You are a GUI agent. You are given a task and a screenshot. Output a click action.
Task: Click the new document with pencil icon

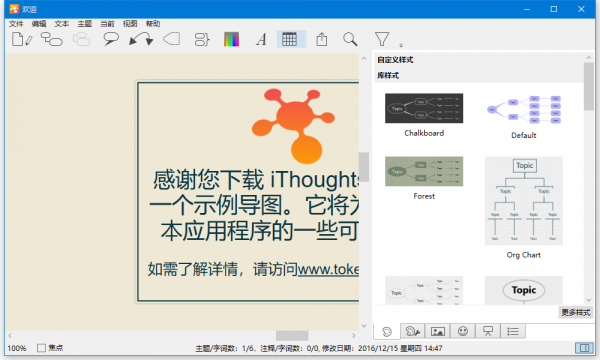(22, 39)
